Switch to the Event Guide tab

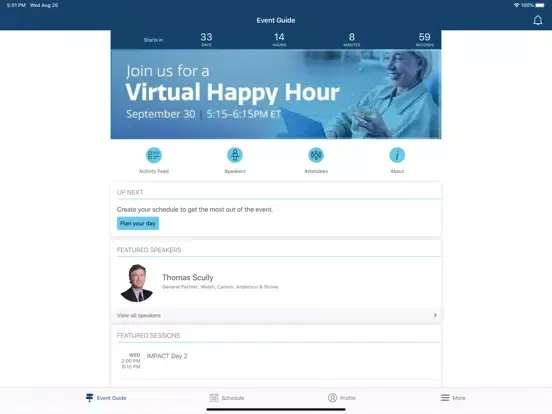pos(106,398)
